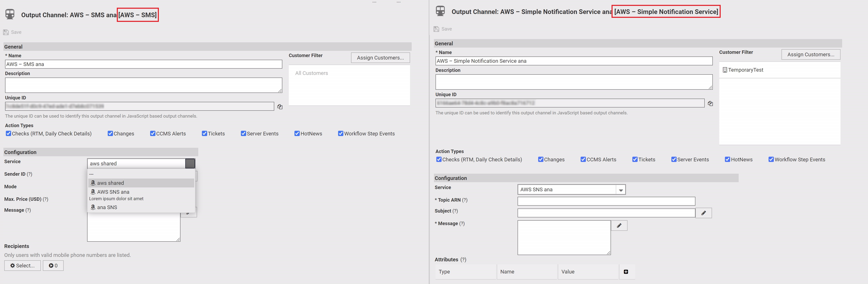Toggle Checks (RTM, Daily Check Details) in left panel
The image size is (868, 284).
tap(8, 133)
